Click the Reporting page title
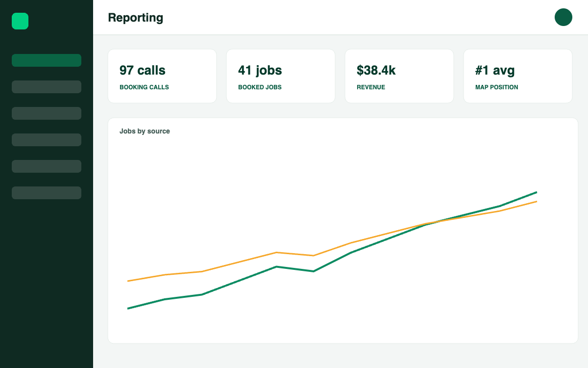 (x=136, y=18)
